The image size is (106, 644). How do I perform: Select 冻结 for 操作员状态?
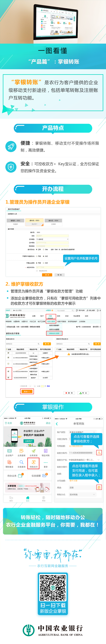pos(43,249)
